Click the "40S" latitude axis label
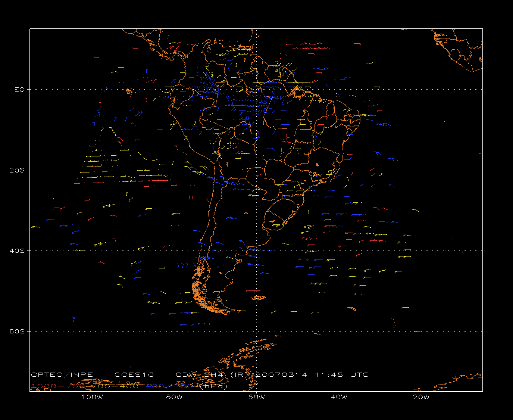 coord(18,251)
